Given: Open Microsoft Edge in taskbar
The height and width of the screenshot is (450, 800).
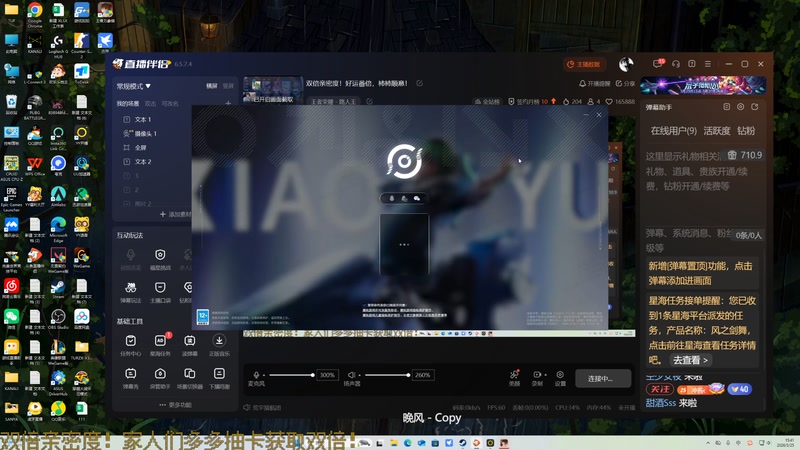Looking at the screenshot, I should click(x=407, y=443).
